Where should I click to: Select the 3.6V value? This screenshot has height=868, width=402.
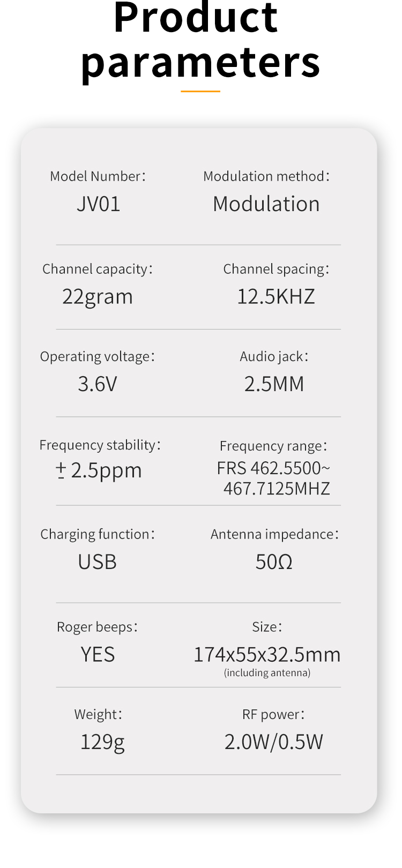coord(98,384)
